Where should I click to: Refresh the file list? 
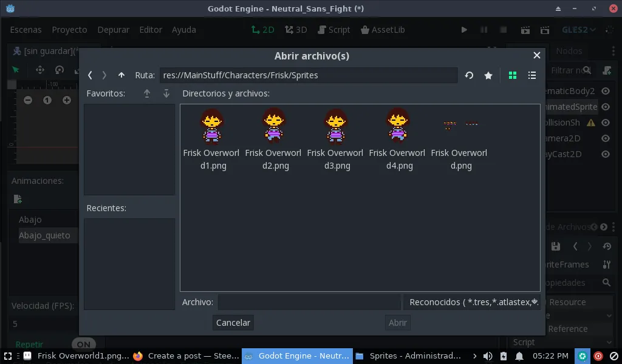470,75
